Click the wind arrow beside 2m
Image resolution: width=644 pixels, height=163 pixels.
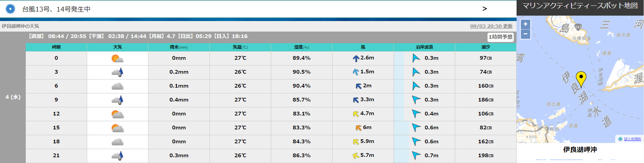coord(358,86)
